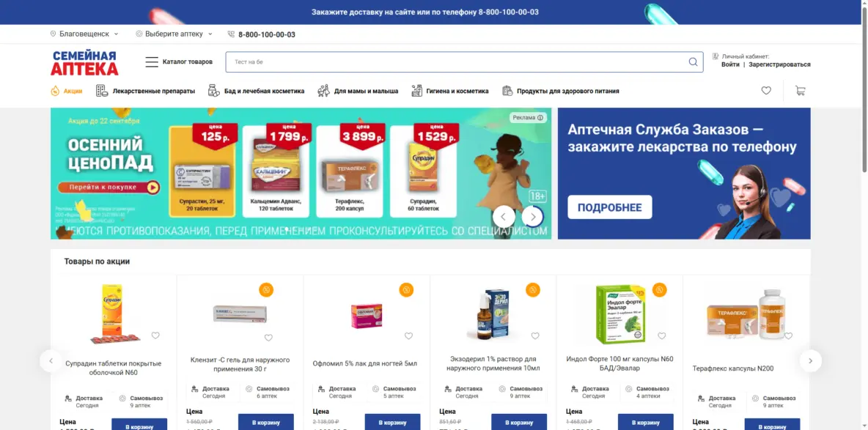Screen dimensions: 868x430
Task: Open the Акции menu item
Action: click(67, 91)
